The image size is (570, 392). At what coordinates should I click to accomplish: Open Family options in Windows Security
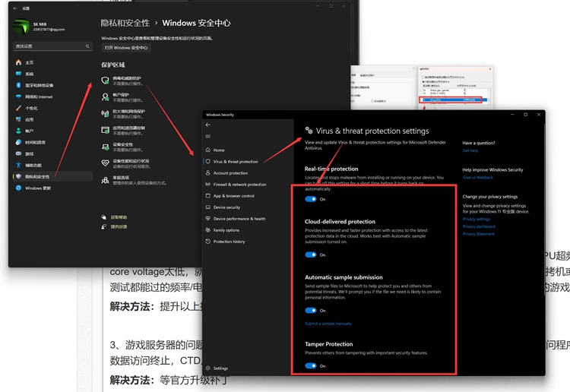pos(226,230)
